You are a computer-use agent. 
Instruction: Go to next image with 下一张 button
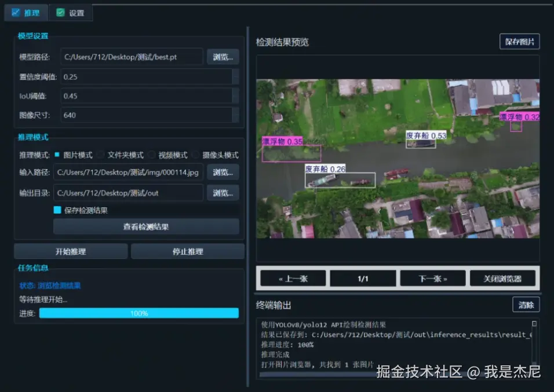click(x=432, y=278)
